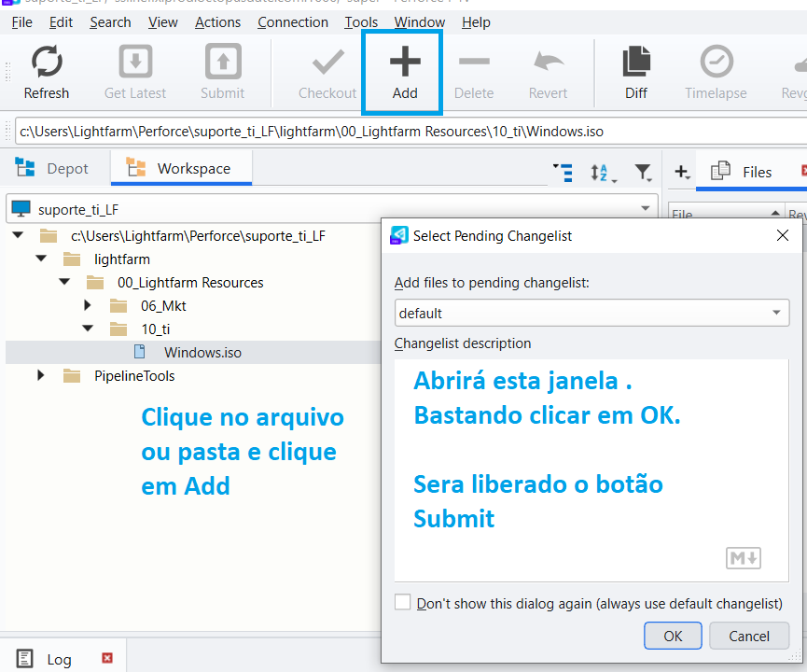Open the Edit menu

coord(61,22)
